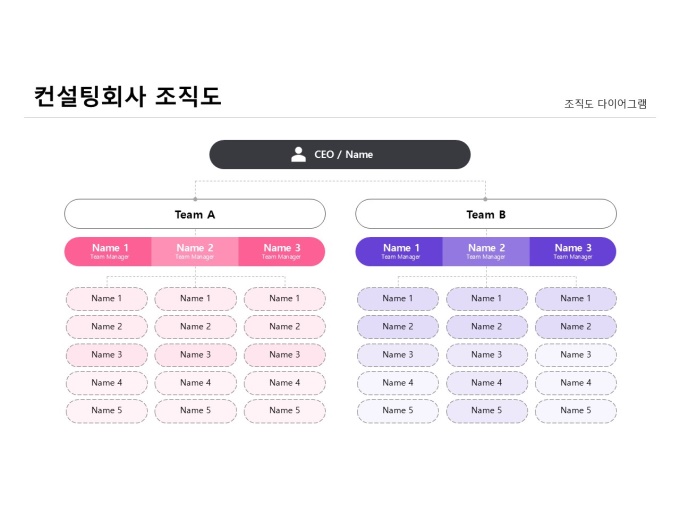Click Name 5 under Team A's third manager
Screen dimensions: 680x510
(x=284, y=410)
